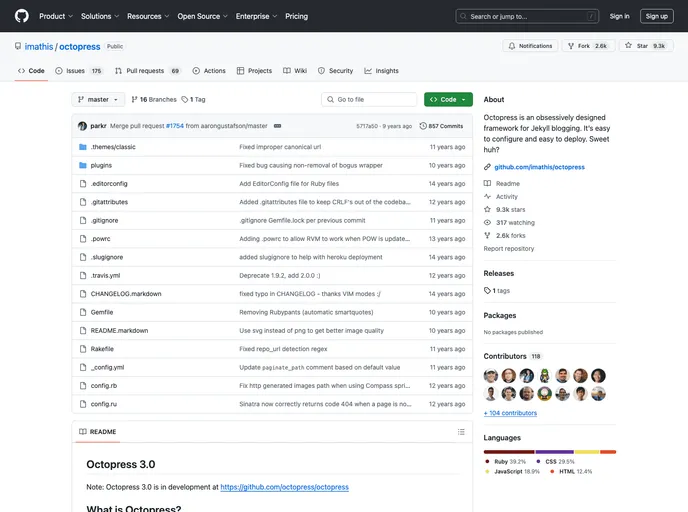688x512 pixels.
Task: Click the tag icon under Releases
Action: pos(487,290)
